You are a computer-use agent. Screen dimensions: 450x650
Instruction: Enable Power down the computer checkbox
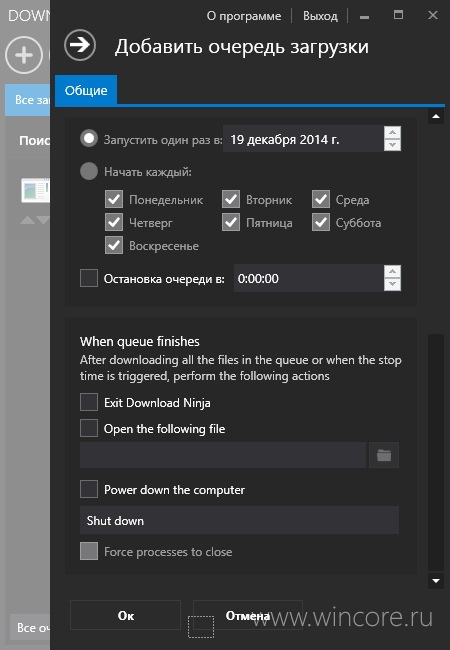coord(89,489)
